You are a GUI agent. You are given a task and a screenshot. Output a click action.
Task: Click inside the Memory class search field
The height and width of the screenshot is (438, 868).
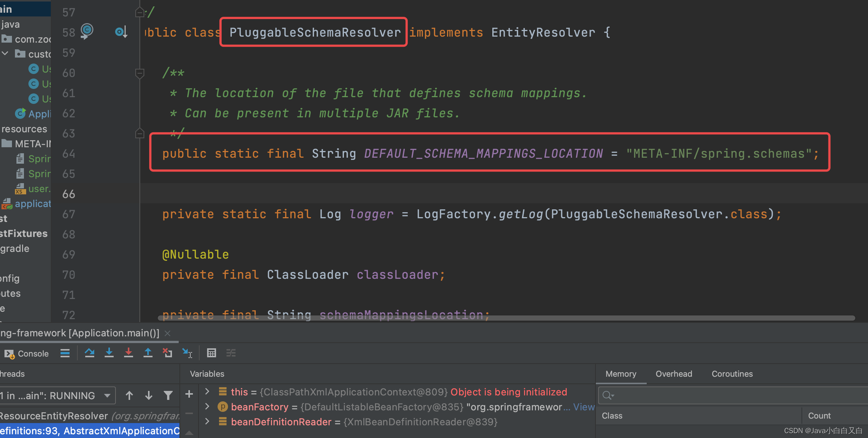[x=710, y=395]
